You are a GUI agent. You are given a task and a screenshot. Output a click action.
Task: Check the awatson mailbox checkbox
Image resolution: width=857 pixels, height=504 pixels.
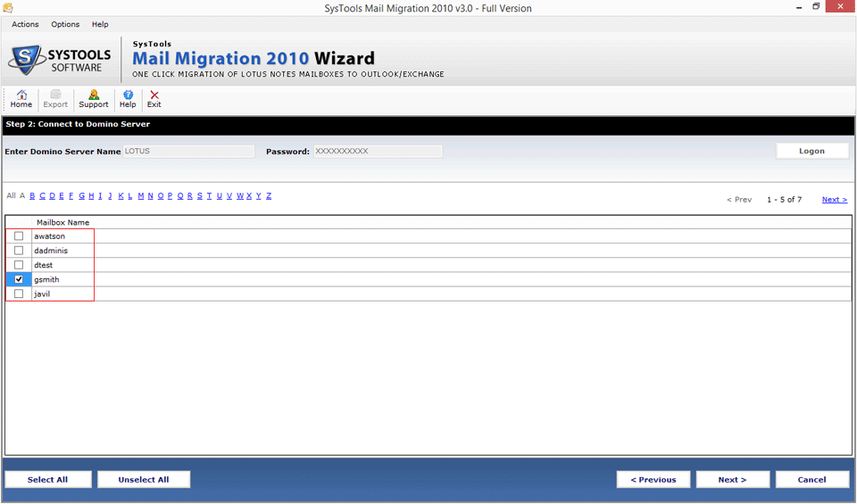pos(19,235)
